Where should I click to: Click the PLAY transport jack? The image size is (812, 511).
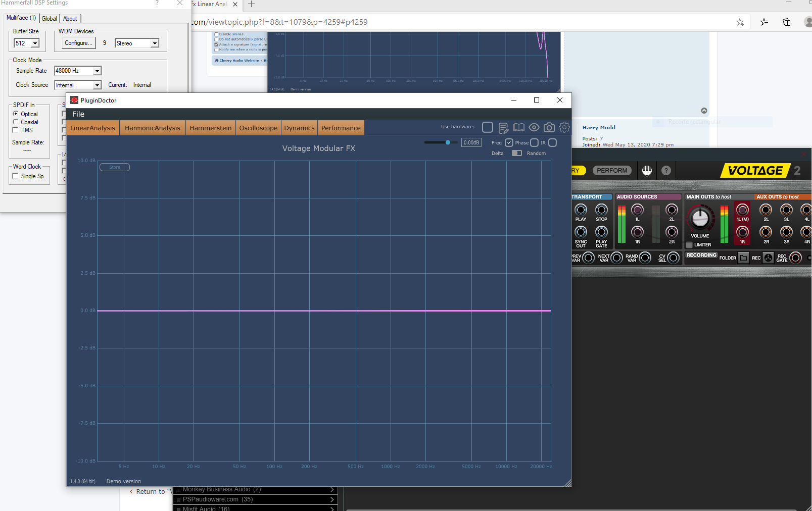pyautogui.click(x=581, y=210)
